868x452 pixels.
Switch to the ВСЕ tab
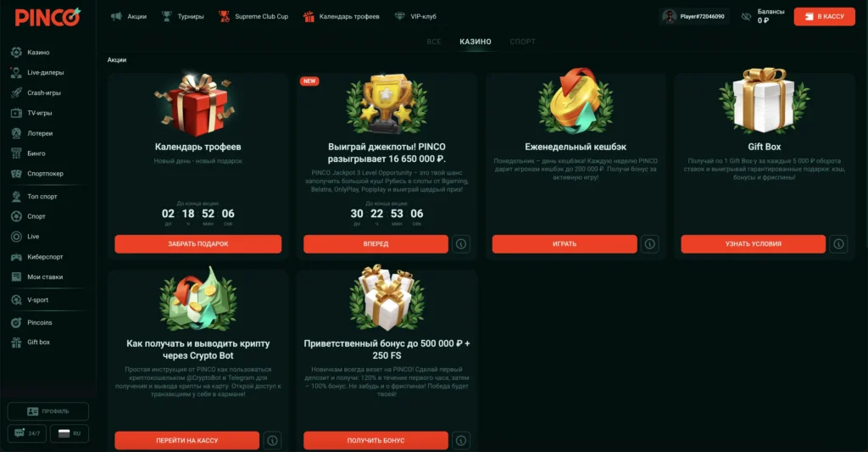(x=434, y=42)
